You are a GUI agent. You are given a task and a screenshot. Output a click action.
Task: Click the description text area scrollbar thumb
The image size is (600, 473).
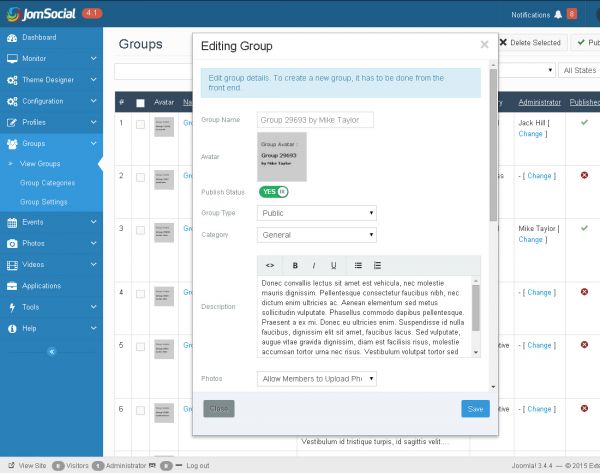[476, 308]
